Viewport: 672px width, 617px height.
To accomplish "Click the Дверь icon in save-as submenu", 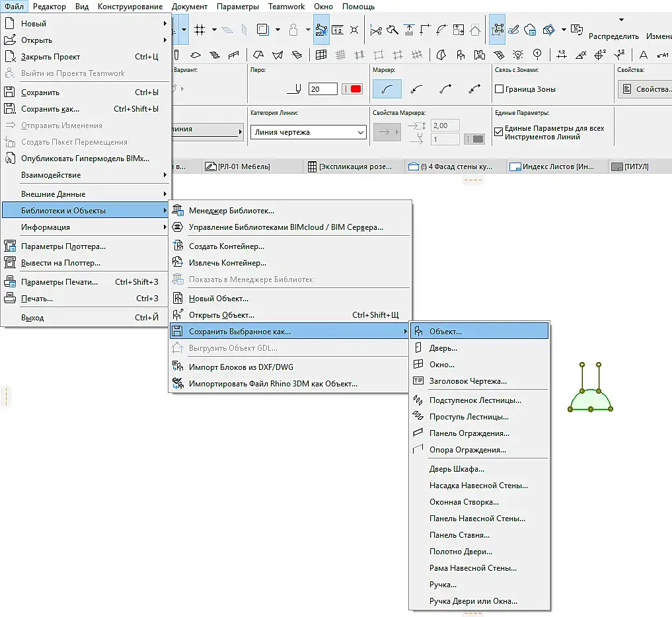I will [x=418, y=348].
